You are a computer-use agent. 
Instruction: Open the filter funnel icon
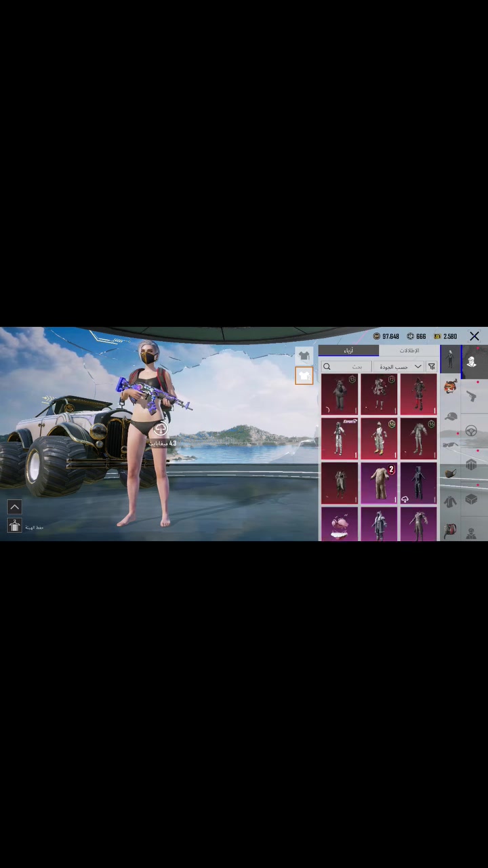tap(431, 366)
